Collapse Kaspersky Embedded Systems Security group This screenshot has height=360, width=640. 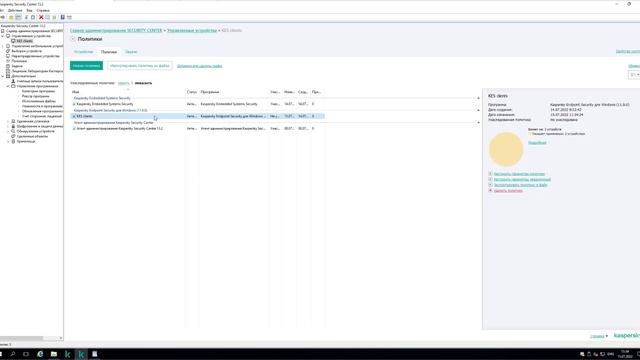coord(478,98)
